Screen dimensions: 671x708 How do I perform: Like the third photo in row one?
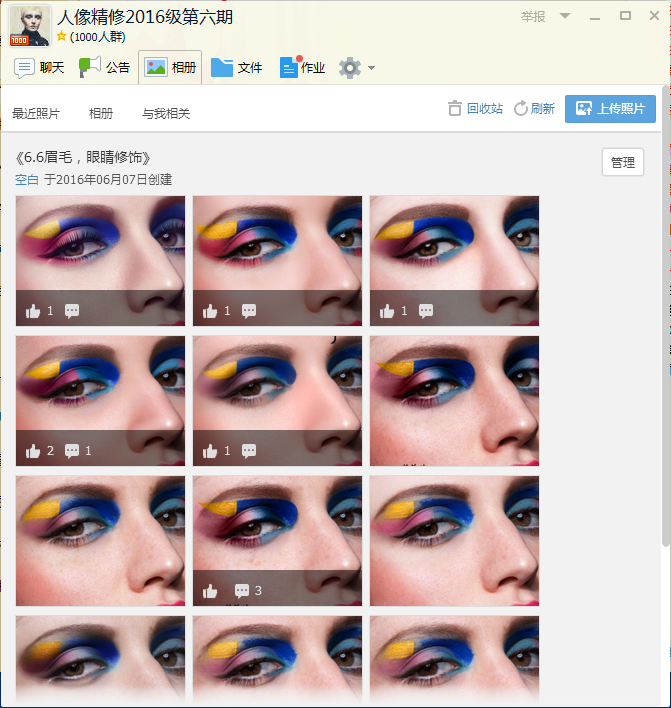[387, 311]
